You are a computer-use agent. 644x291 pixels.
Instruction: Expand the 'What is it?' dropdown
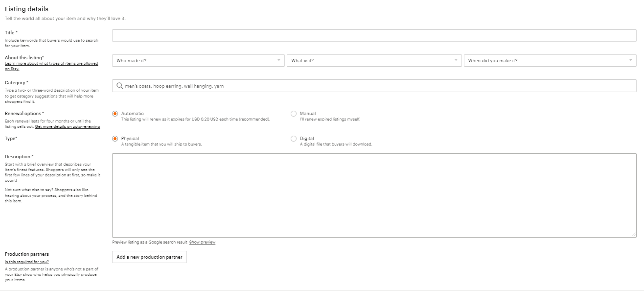(374, 61)
